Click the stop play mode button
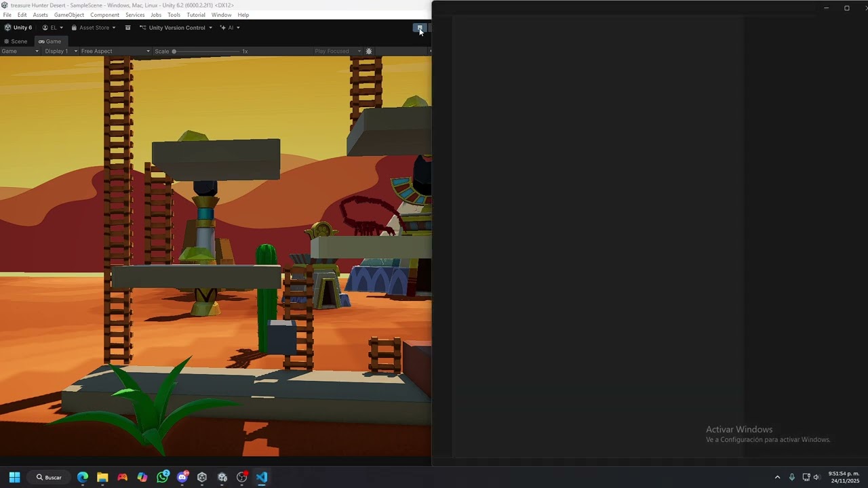The height and width of the screenshot is (488, 868). (420, 28)
